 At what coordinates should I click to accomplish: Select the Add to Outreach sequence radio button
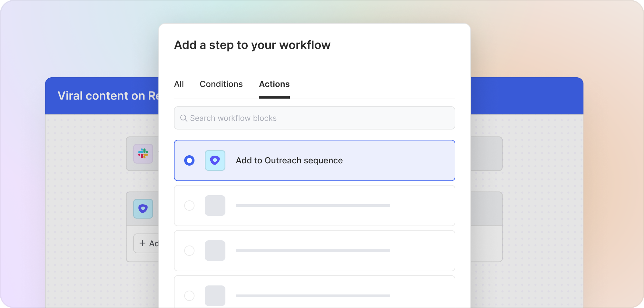pos(189,160)
